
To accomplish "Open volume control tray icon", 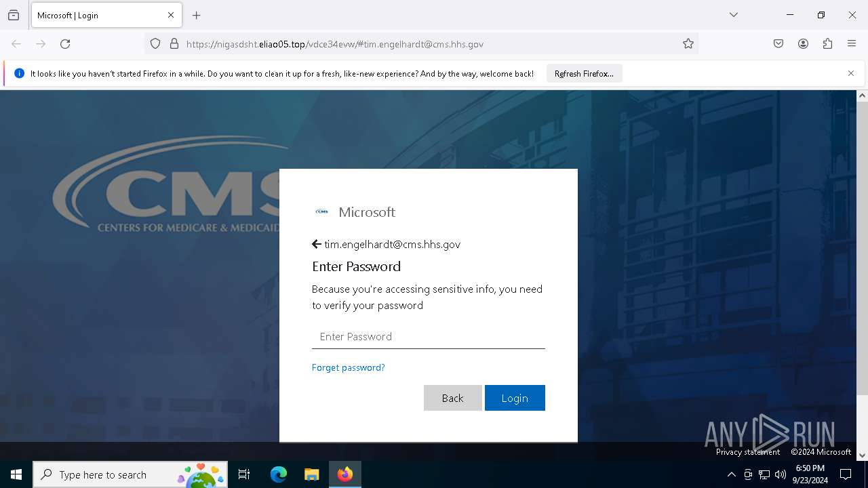I will (x=781, y=474).
